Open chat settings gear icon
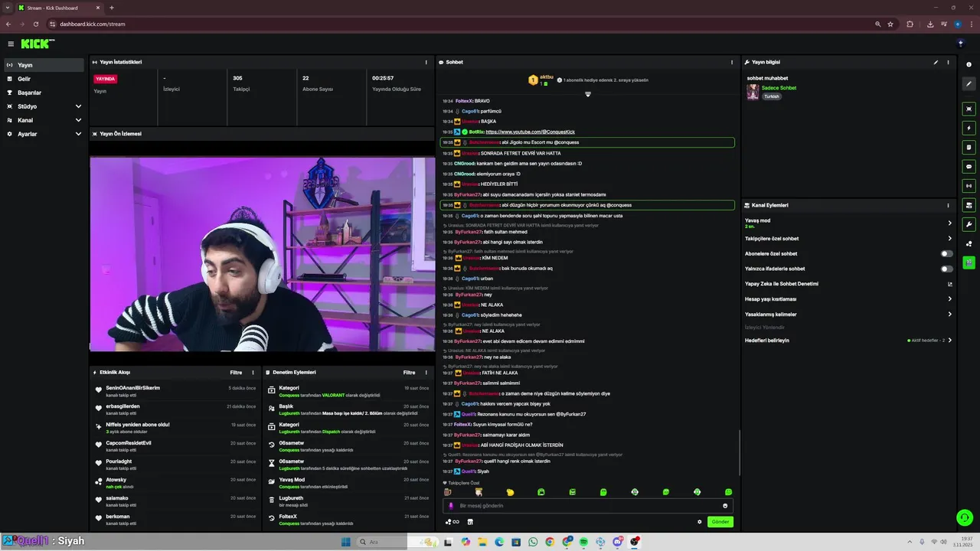The width and height of the screenshot is (980, 551). pyautogui.click(x=699, y=522)
